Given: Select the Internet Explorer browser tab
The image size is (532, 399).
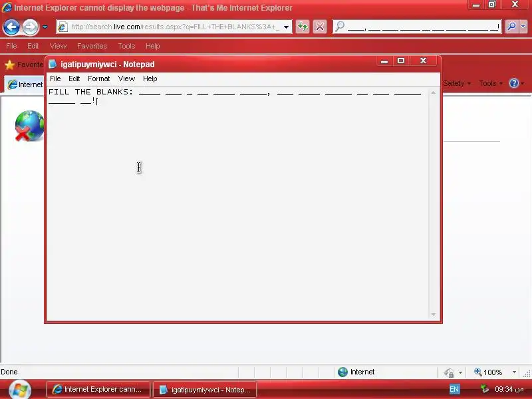Looking at the screenshot, I should [x=25, y=84].
